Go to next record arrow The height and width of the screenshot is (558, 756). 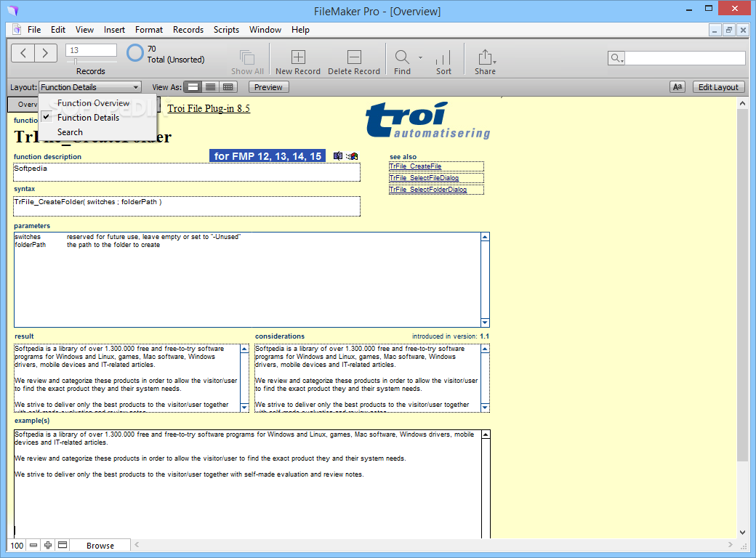pyautogui.click(x=45, y=53)
